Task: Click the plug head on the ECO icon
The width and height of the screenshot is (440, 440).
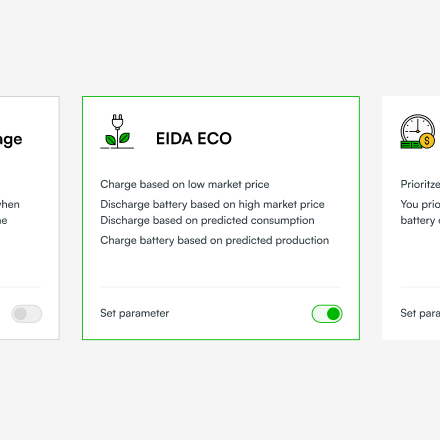Action: click(x=117, y=121)
